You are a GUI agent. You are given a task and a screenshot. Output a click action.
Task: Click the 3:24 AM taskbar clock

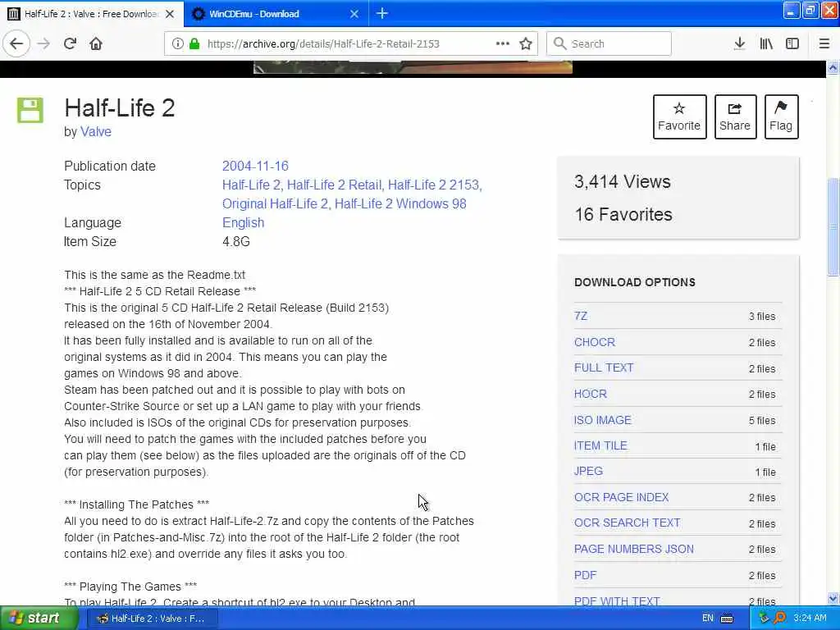(x=810, y=619)
